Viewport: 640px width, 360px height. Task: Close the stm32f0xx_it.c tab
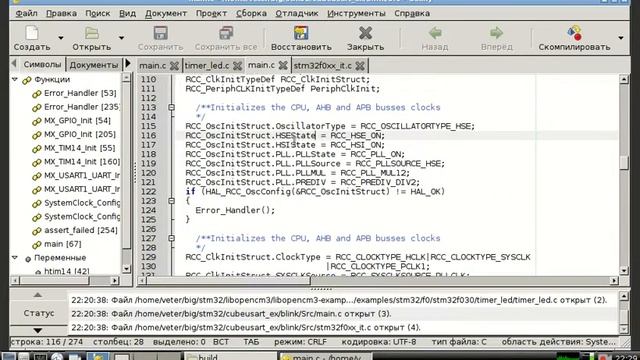[360, 65]
